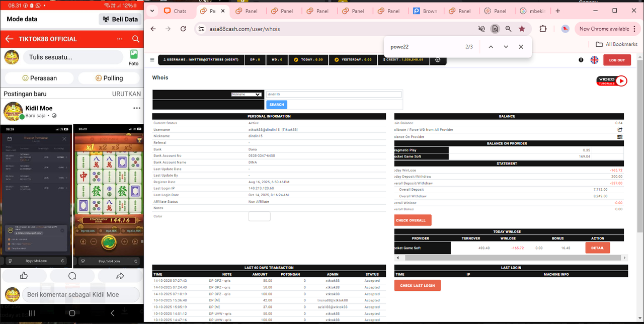
Task: Close the find bar
Action: [521, 47]
